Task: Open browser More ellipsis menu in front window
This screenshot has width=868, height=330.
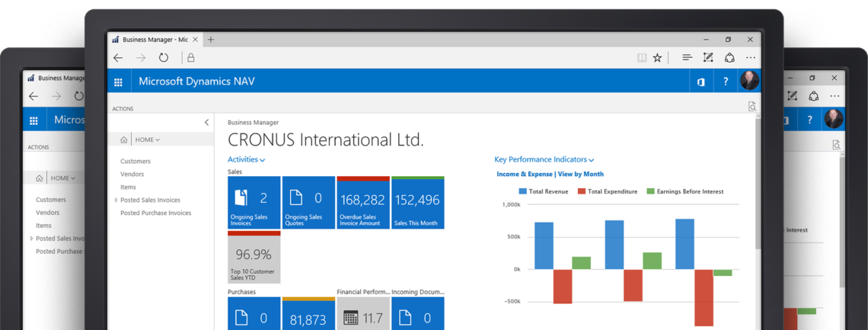Action: click(750, 58)
